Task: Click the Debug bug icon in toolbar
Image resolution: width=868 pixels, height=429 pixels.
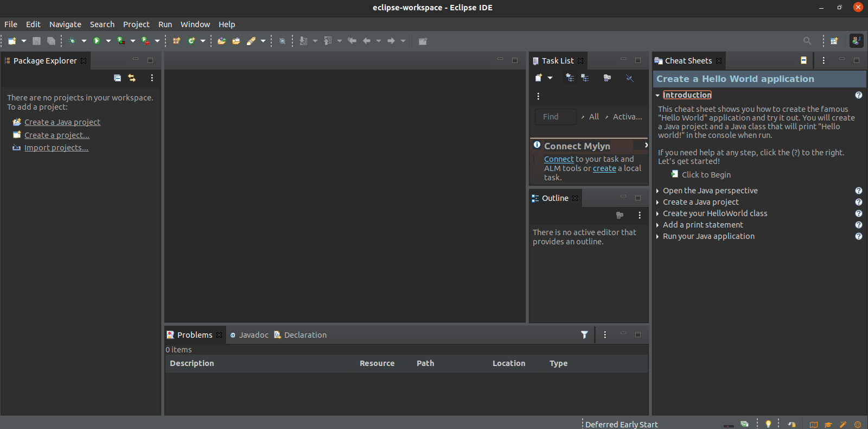Action: pyautogui.click(x=72, y=41)
